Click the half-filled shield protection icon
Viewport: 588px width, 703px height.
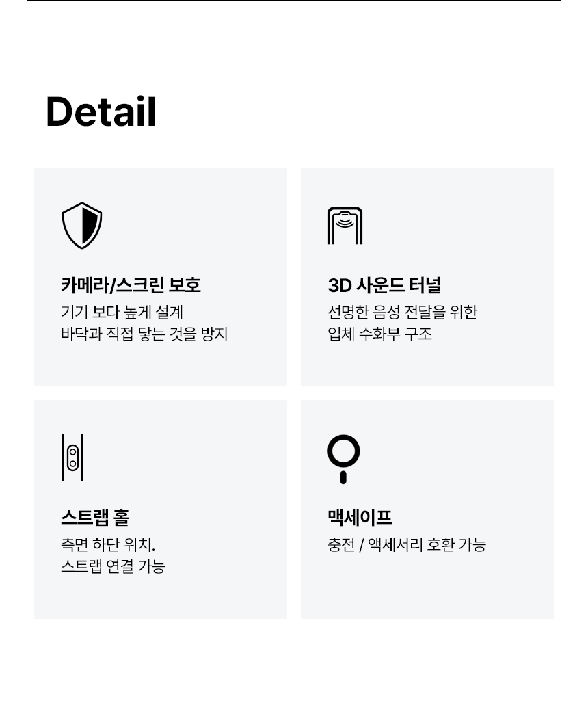(82, 225)
